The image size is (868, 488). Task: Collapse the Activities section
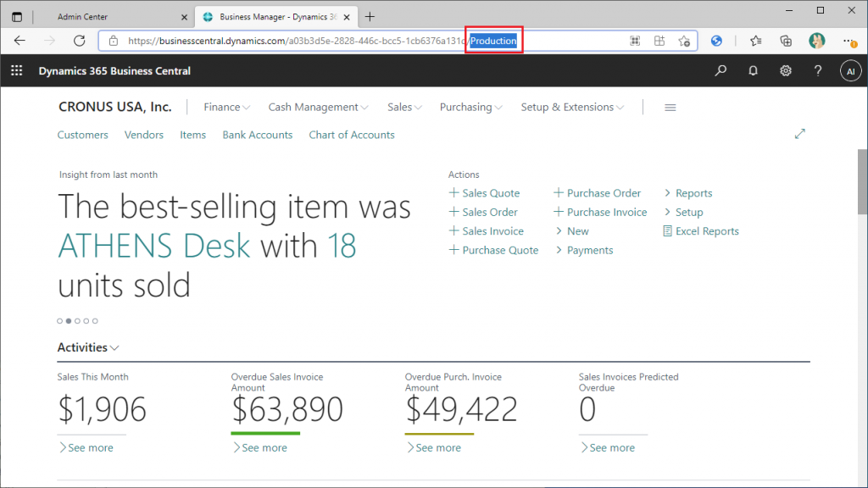coord(88,347)
